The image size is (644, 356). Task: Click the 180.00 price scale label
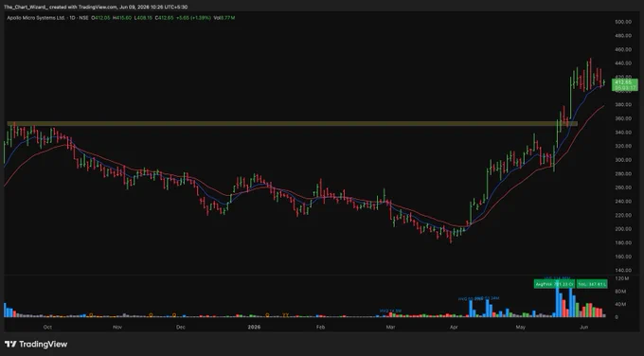coord(623,242)
